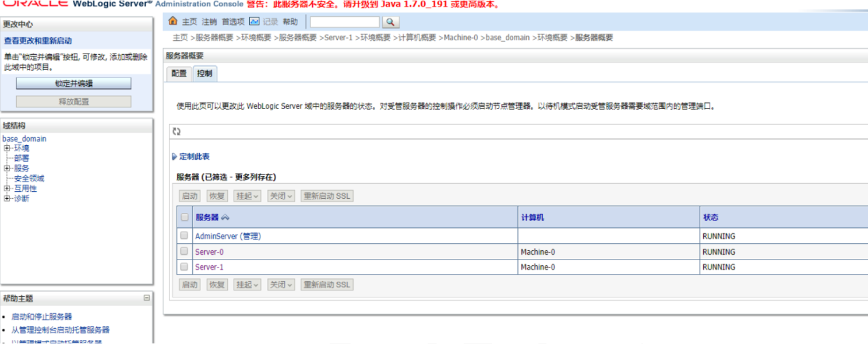868x344 pixels.
Task: Click the bottom 恢复 button
Action: pyautogui.click(x=217, y=285)
